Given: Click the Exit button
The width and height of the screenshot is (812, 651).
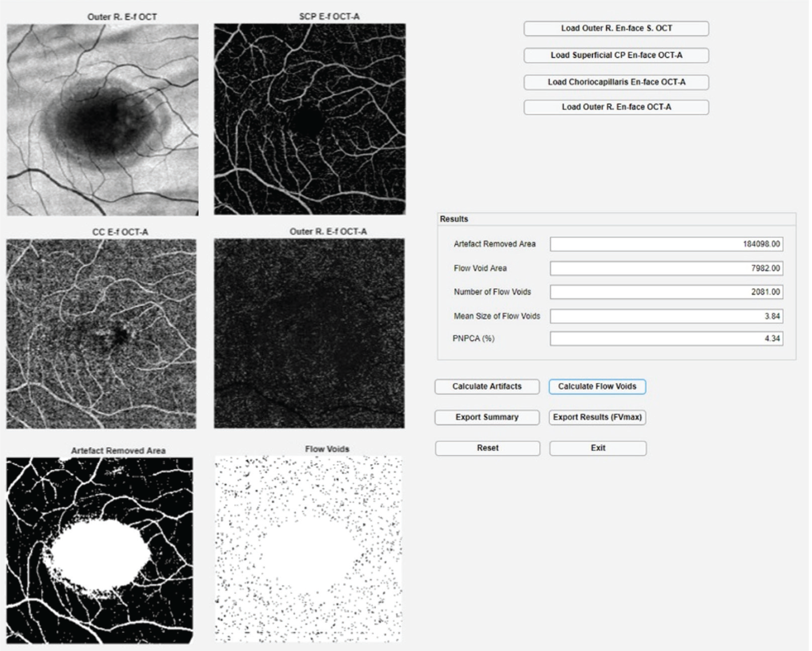Looking at the screenshot, I should [597, 448].
